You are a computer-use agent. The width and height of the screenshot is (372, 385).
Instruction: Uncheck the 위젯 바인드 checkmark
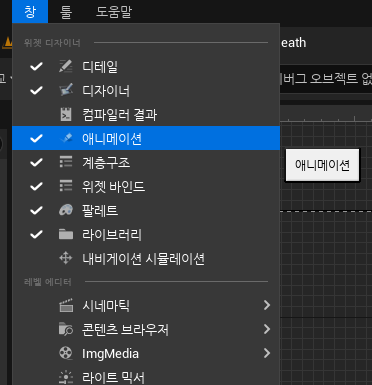(36, 186)
